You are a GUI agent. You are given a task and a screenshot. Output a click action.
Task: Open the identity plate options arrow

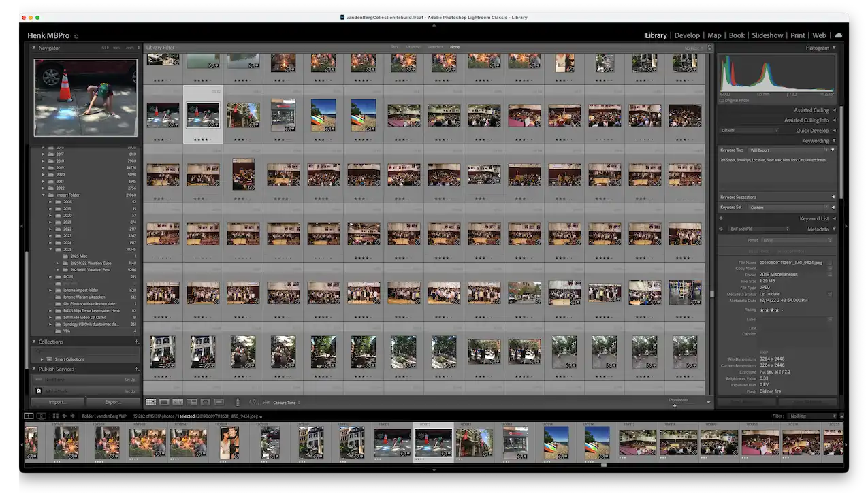point(76,36)
